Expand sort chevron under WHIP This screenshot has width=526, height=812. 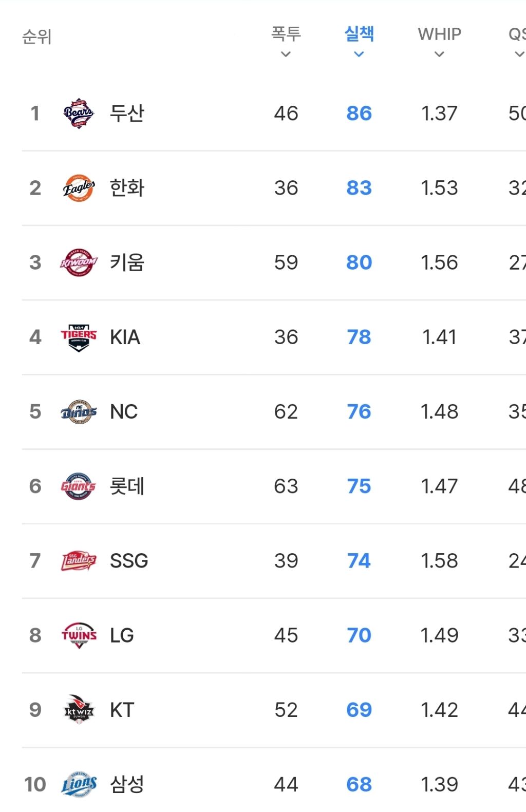(439, 54)
